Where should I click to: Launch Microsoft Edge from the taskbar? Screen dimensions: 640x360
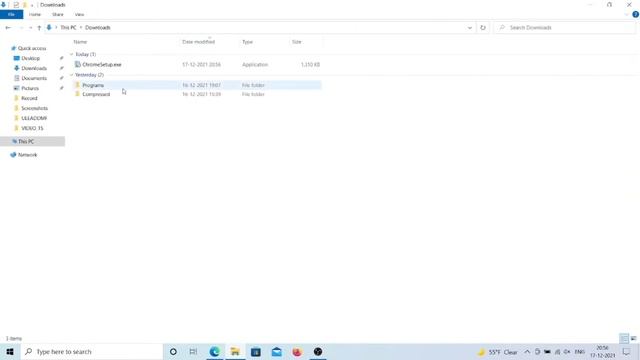pyautogui.click(x=214, y=351)
